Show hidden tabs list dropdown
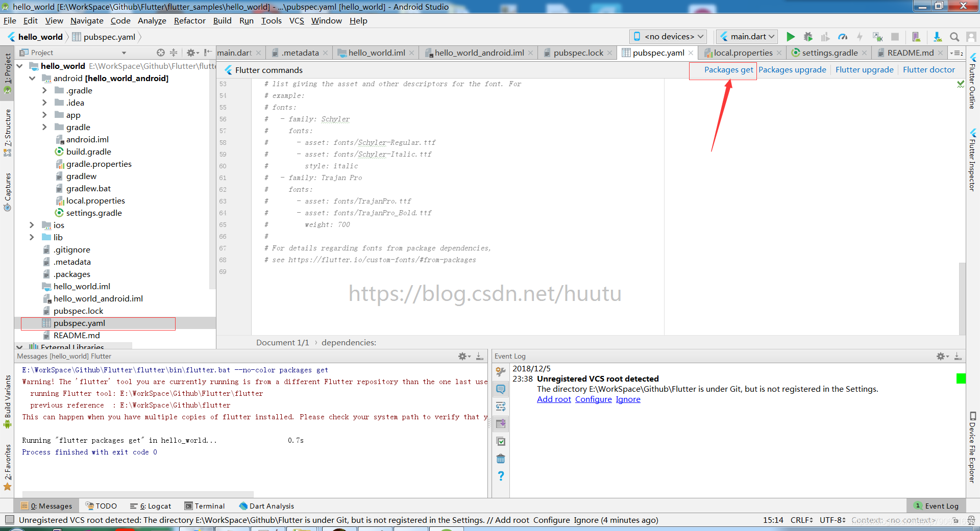 pos(957,53)
